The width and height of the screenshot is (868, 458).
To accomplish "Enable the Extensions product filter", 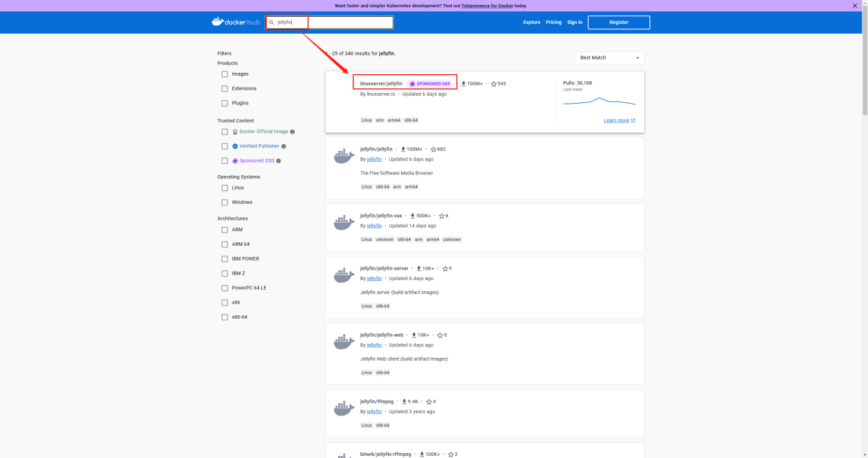I will coord(225,89).
